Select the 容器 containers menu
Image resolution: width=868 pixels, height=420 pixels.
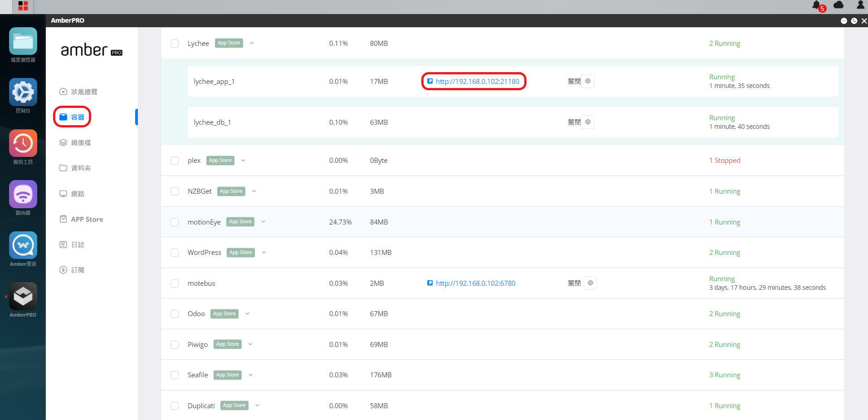point(72,117)
